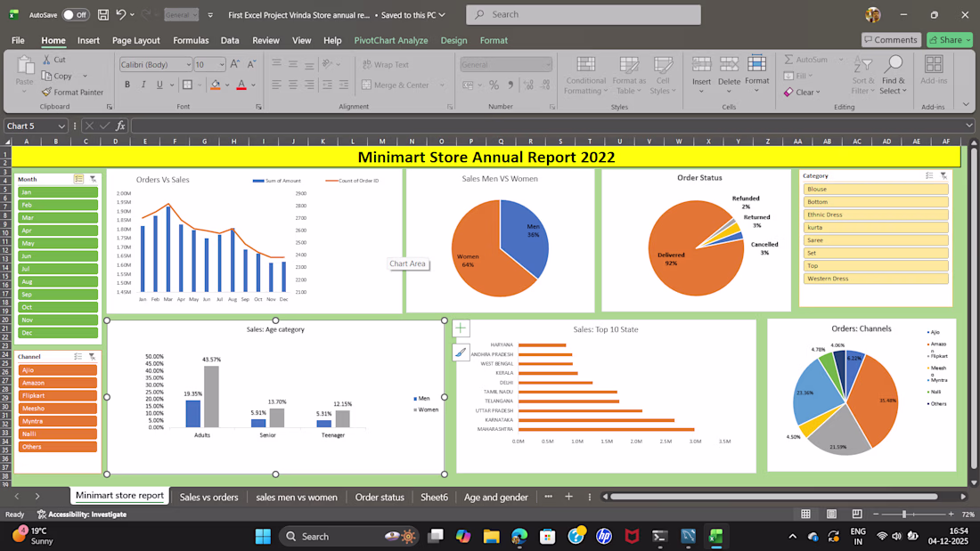980x551 pixels.
Task: Click the Share button
Action: [950, 39]
